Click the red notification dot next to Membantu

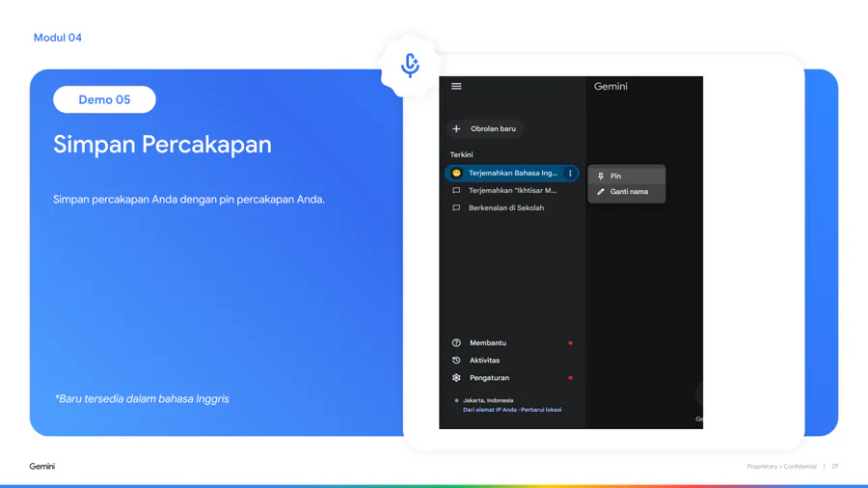tap(570, 343)
